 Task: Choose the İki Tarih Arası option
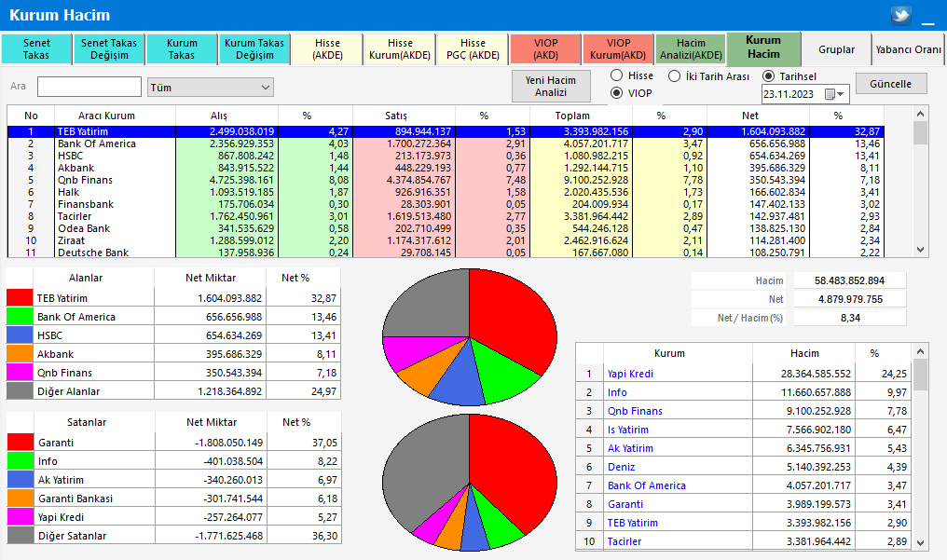point(675,76)
